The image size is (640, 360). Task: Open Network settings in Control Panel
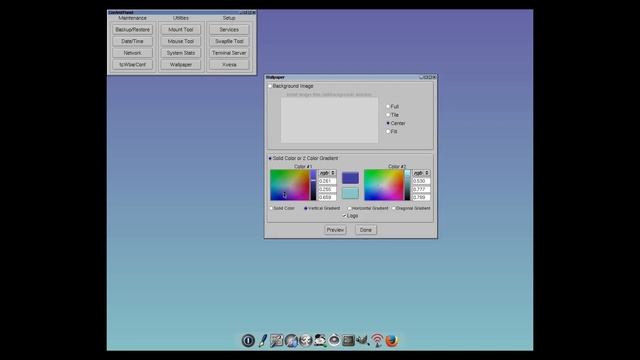132,53
